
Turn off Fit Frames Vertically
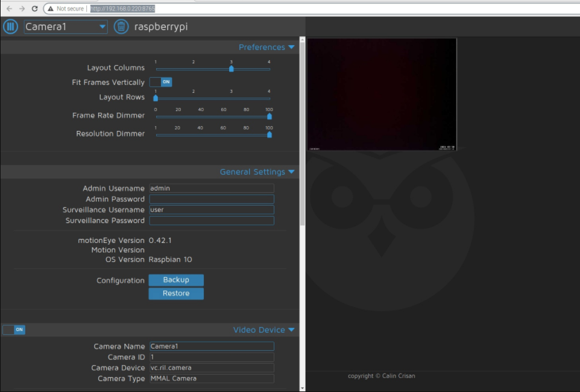tap(161, 82)
